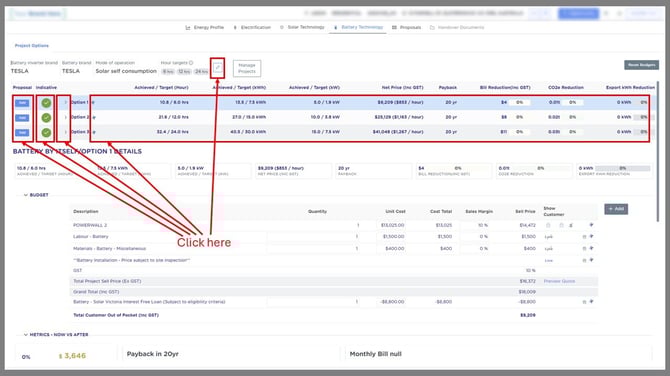Screen dimensions: 670x376
Task: Click Option 1 CO2e reduction 0% bar
Action: pos(573,103)
